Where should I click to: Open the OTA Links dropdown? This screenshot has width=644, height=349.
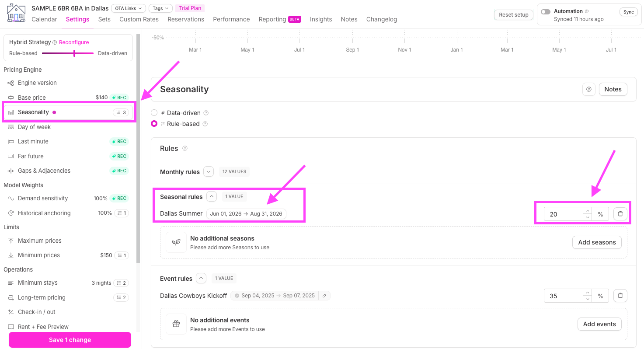click(129, 8)
